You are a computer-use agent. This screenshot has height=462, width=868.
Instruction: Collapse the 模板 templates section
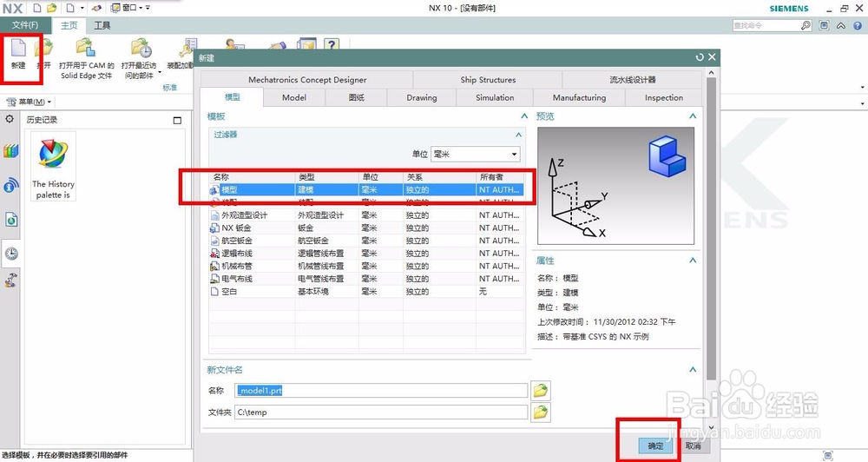(524, 116)
